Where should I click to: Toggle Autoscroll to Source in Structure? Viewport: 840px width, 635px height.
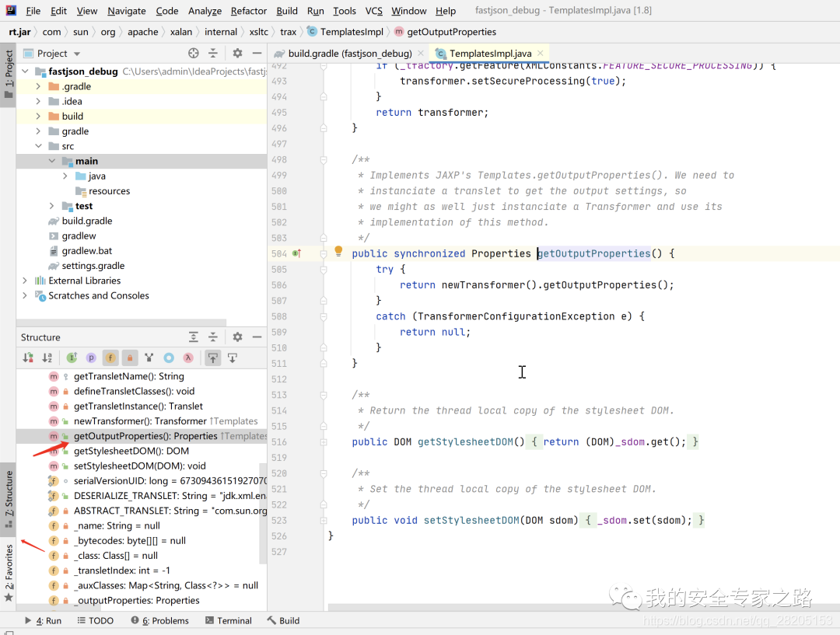pyautogui.click(x=212, y=358)
